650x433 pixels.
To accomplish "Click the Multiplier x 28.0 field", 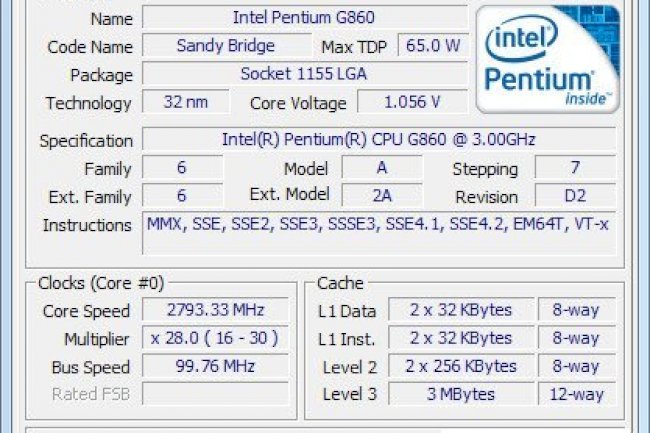I will click(216, 339).
